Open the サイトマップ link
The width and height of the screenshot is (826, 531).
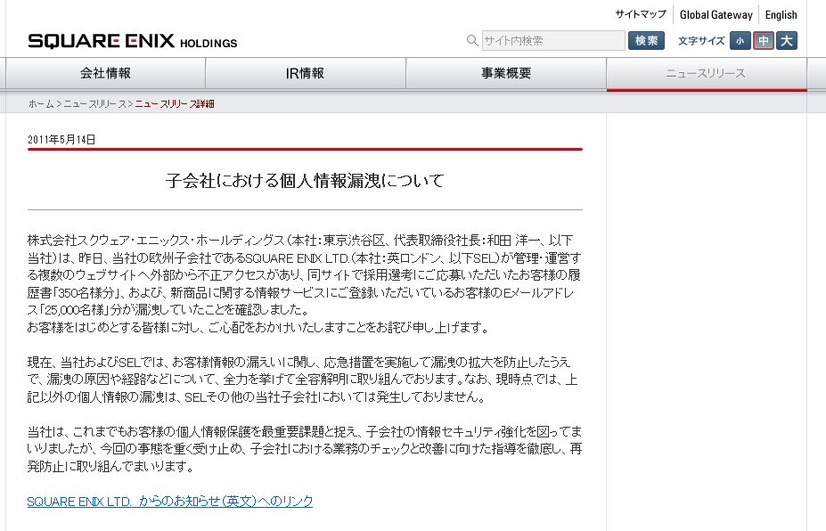641,14
